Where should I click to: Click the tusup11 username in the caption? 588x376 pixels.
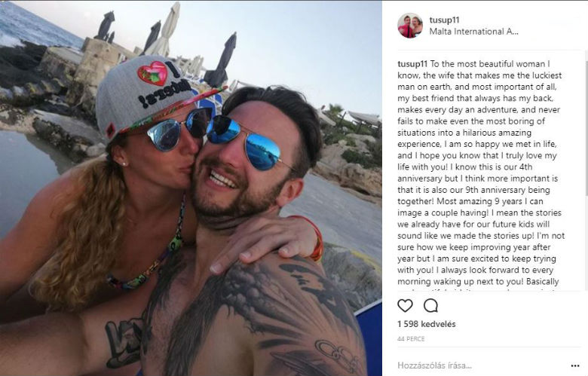[x=412, y=64]
